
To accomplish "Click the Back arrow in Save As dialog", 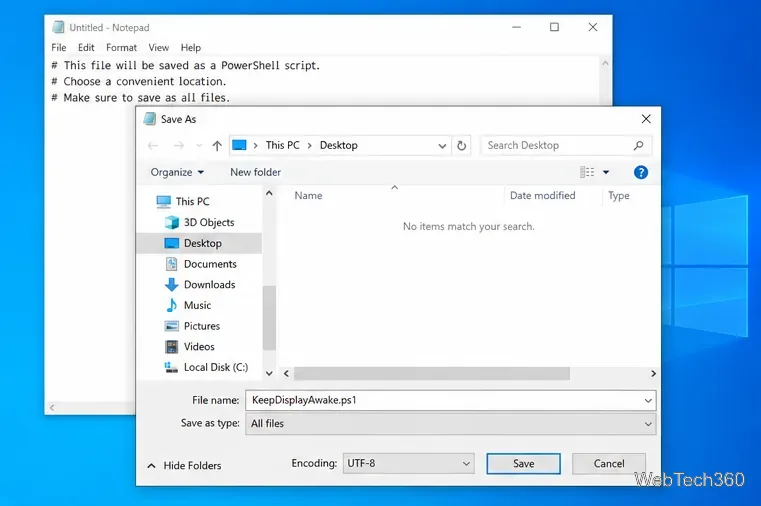I will [153, 146].
